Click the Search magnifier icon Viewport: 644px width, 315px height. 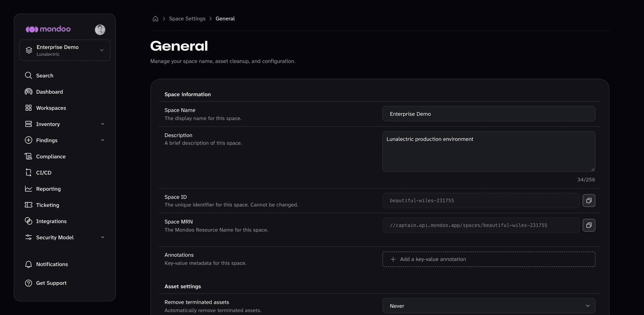coord(28,75)
